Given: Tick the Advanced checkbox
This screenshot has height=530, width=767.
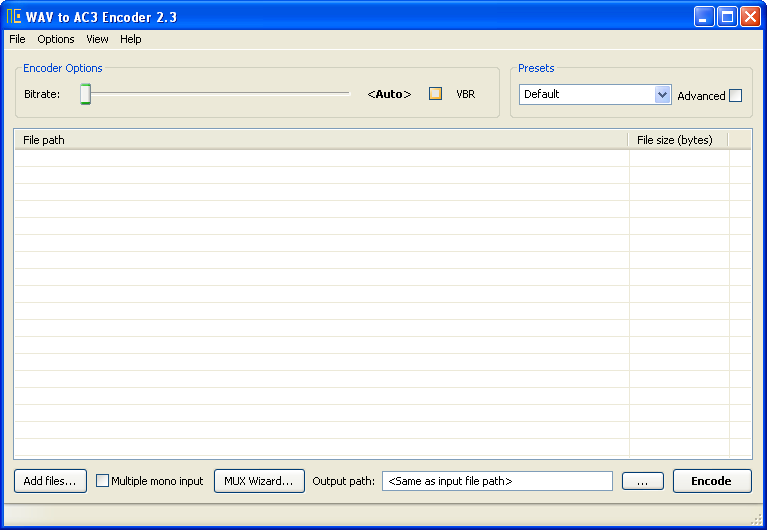Looking at the screenshot, I should pyautogui.click(x=735, y=95).
